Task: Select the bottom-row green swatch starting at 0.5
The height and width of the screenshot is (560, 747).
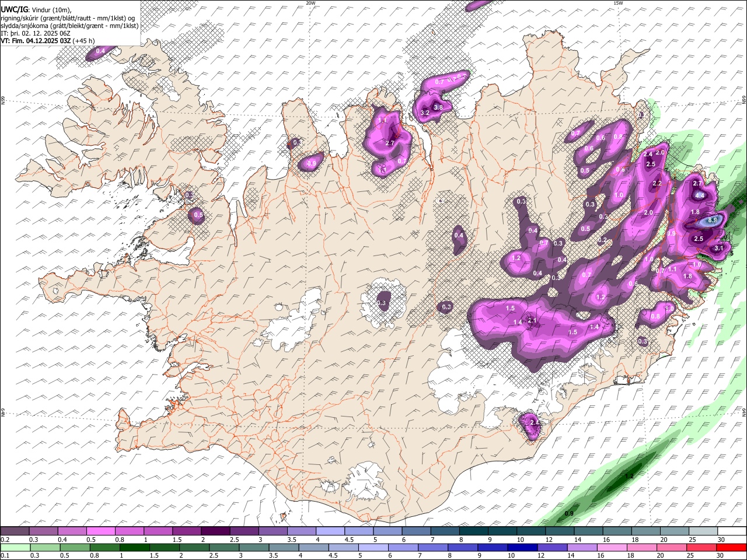Action: 75,548
